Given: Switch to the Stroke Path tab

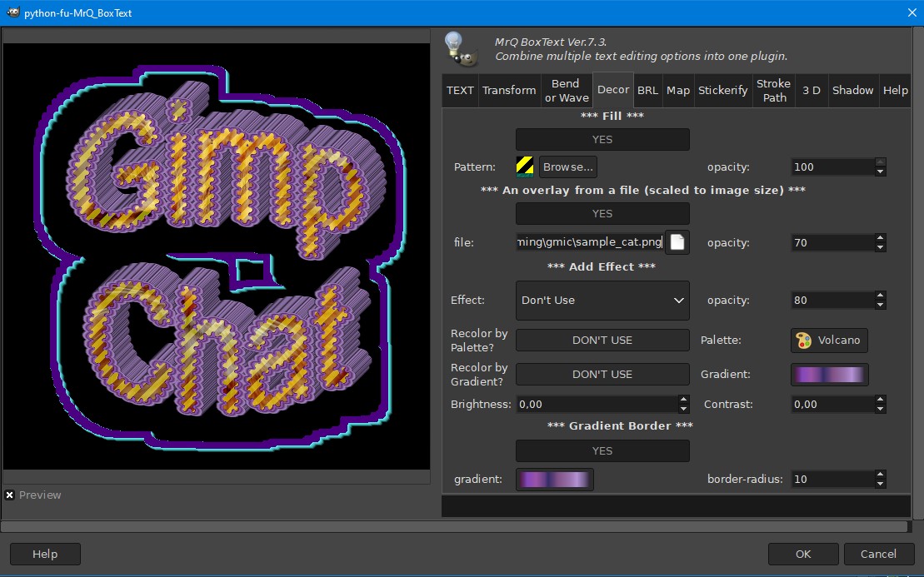Looking at the screenshot, I should tap(774, 90).
